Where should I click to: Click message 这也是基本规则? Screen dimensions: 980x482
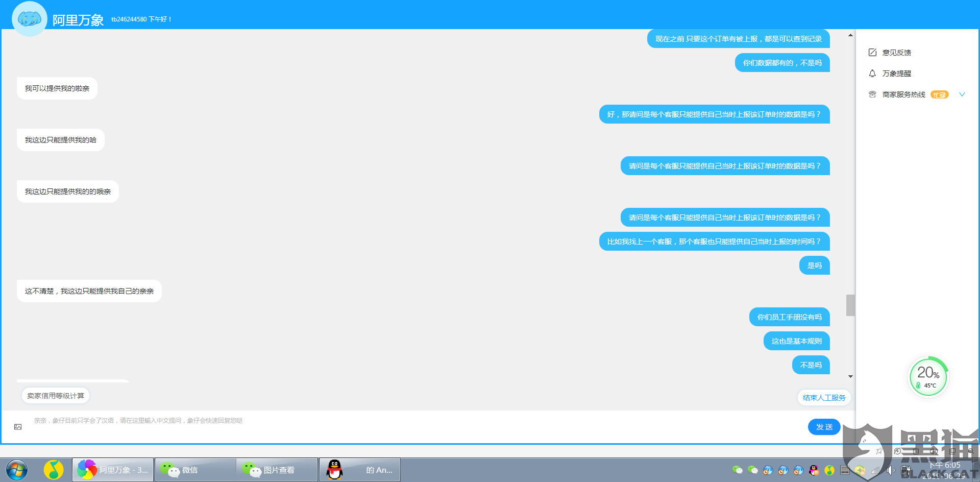(797, 341)
